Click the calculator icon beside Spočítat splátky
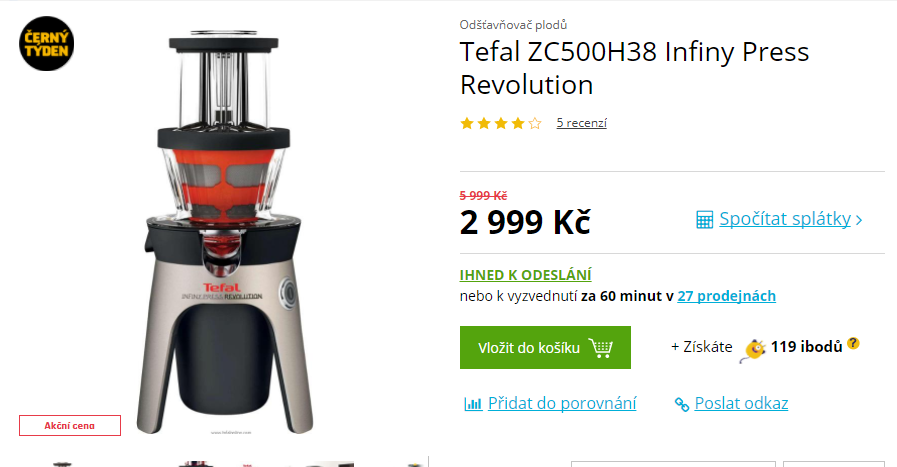The width and height of the screenshot is (897, 467). coord(704,220)
